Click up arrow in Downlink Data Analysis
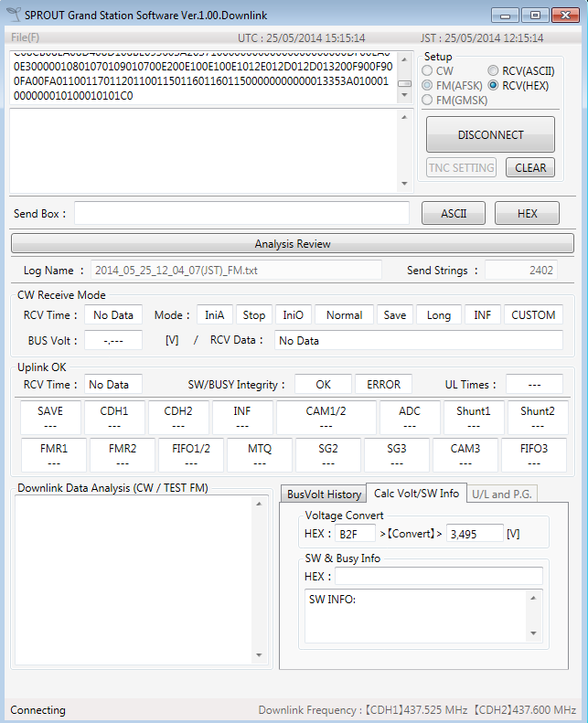588x723 pixels. (x=259, y=504)
